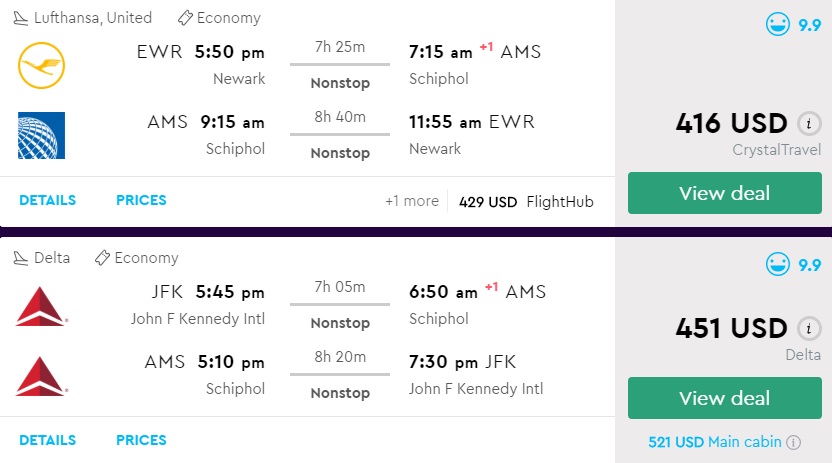Show PRICES for the Delta flight
Screen dimensions: 832x463
pyautogui.click(x=141, y=440)
